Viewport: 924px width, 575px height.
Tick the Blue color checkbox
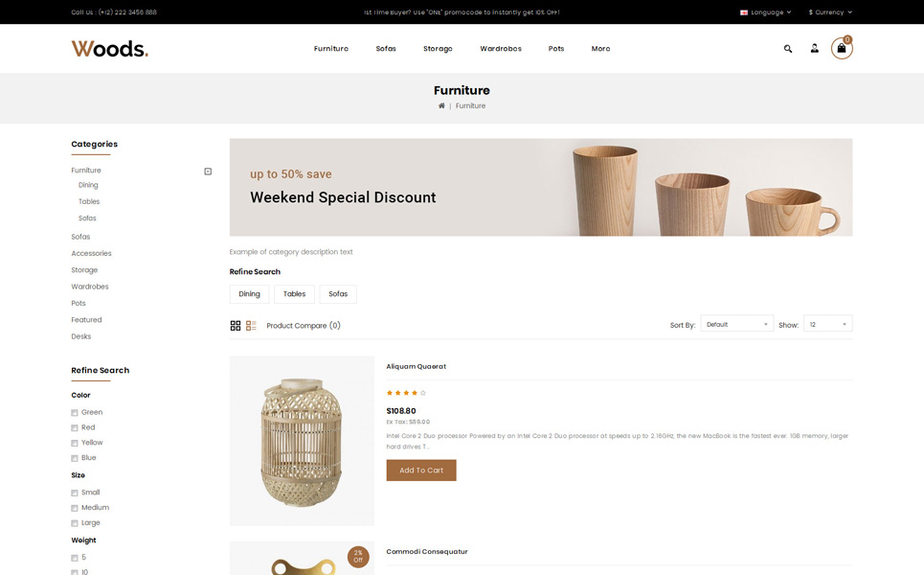click(x=75, y=458)
